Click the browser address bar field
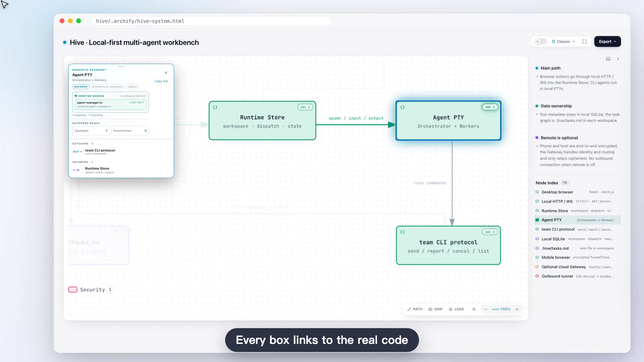The width and height of the screenshot is (644, 362). coord(211,21)
